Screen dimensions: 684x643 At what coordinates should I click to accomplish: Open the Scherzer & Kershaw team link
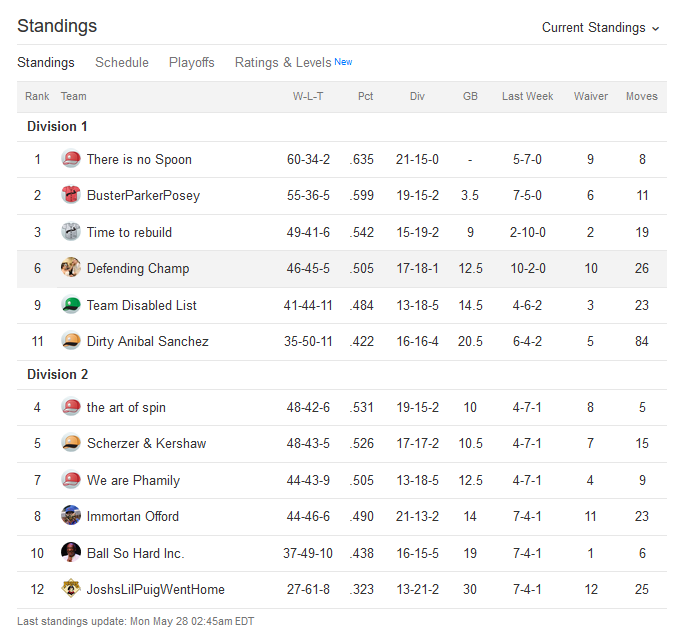[146, 444]
